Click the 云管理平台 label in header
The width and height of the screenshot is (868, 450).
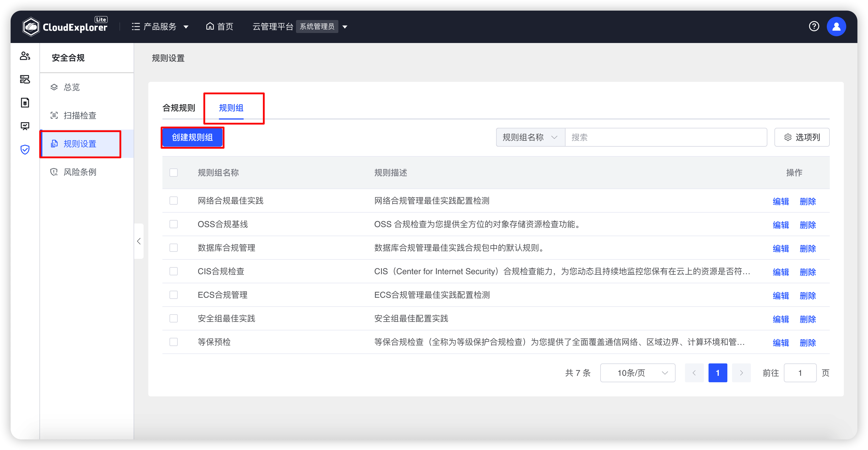pyautogui.click(x=273, y=27)
